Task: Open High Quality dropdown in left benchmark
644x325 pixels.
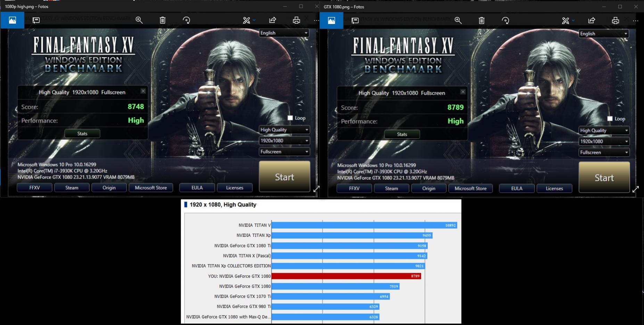Action: 284,130
